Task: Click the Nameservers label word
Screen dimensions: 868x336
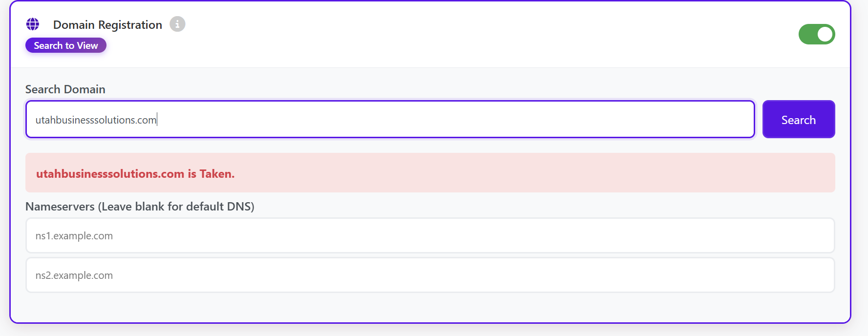Action: 60,207
